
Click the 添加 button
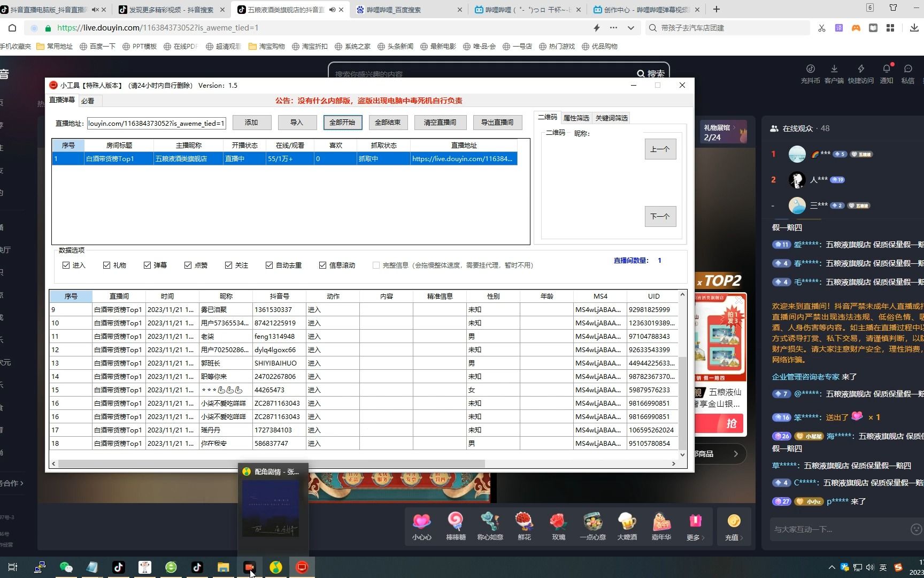point(252,123)
